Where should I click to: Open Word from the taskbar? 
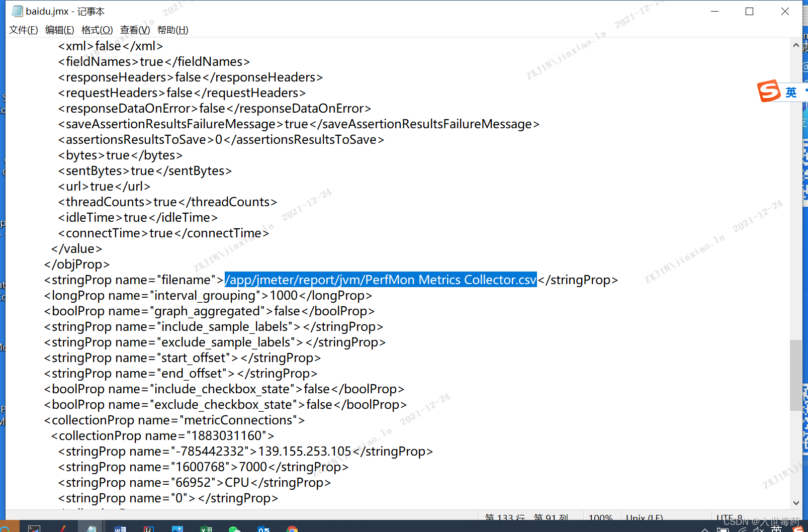120,528
